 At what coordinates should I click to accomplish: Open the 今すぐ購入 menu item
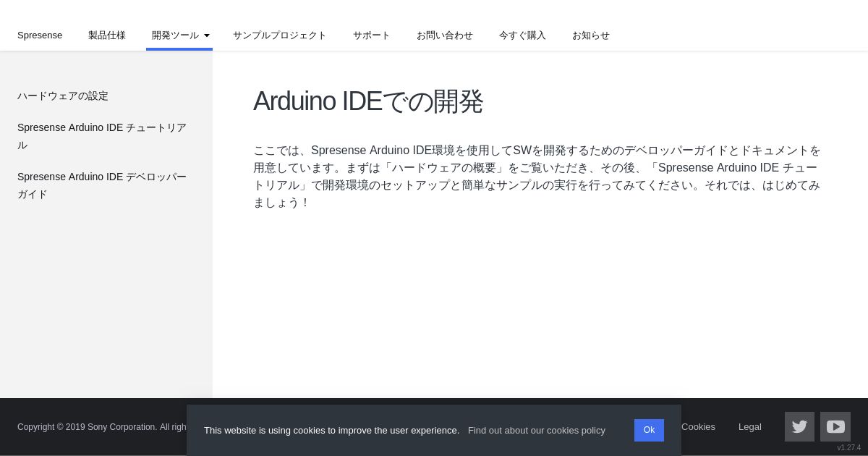pyautogui.click(x=522, y=35)
